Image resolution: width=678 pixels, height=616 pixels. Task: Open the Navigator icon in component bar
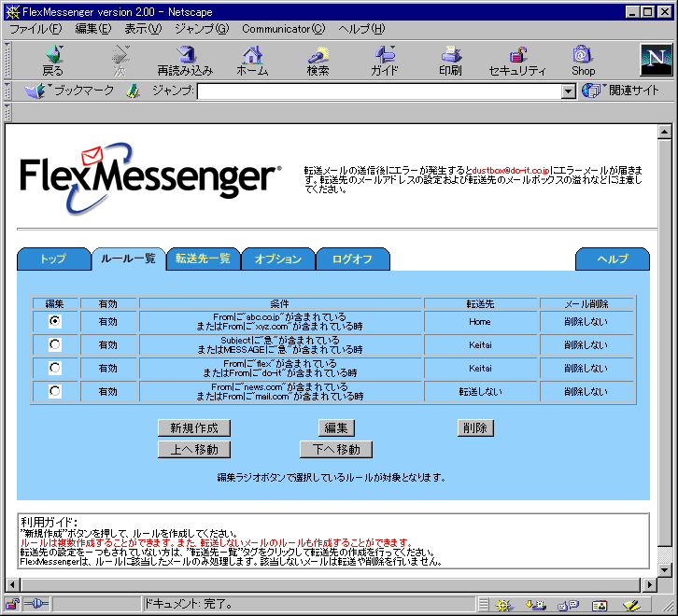[x=503, y=605]
